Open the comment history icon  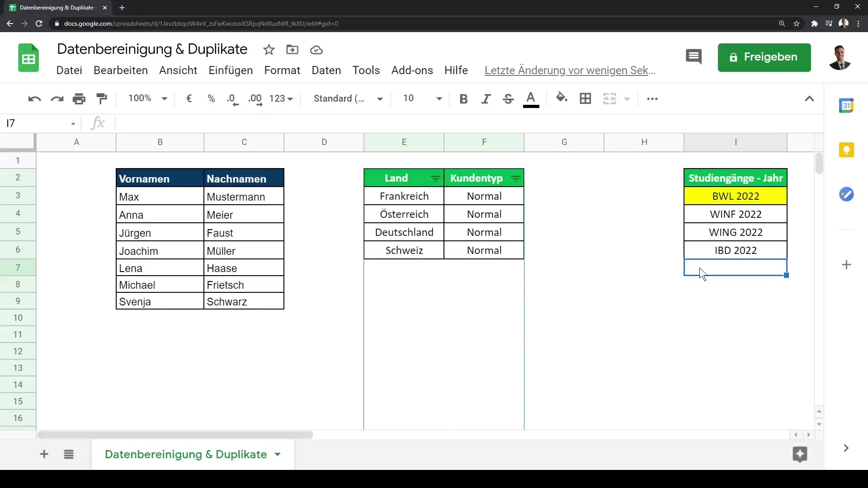pos(694,57)
